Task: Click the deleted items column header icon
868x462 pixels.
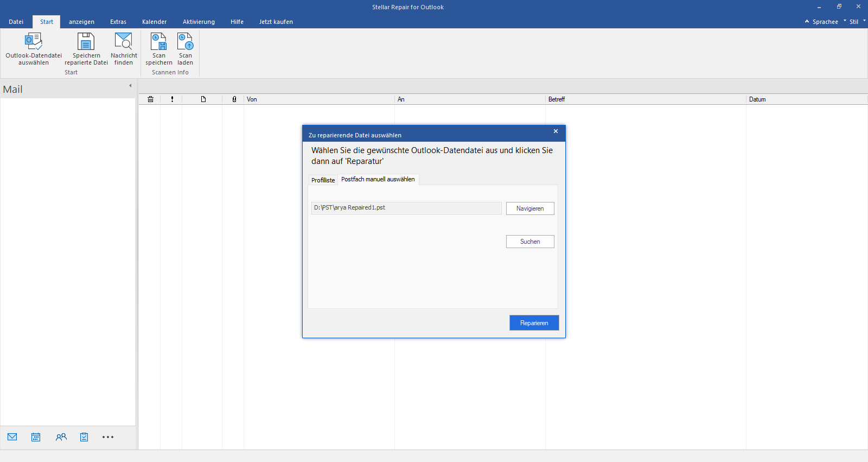Action: point(150,99)
